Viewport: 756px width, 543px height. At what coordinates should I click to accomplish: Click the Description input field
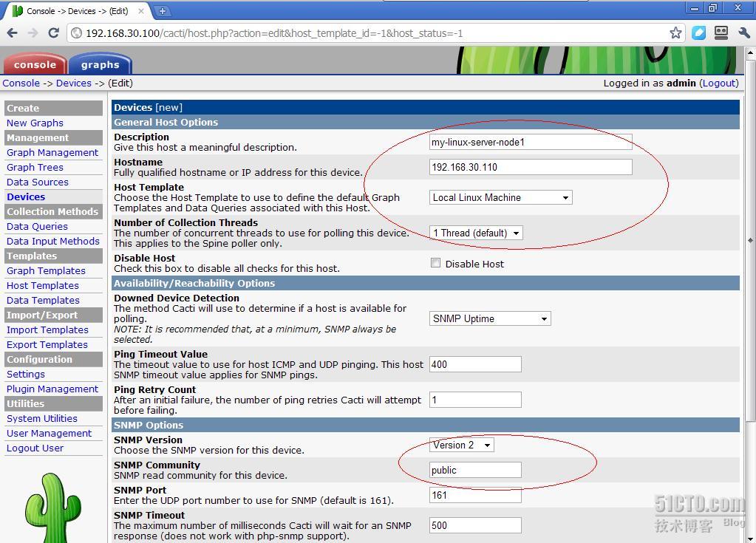pos(531,142)
